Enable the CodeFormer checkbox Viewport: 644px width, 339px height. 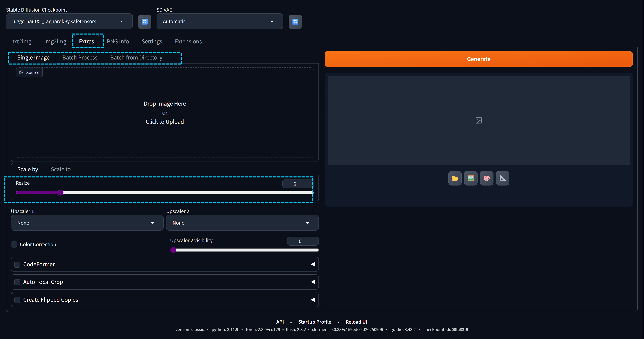17,264
